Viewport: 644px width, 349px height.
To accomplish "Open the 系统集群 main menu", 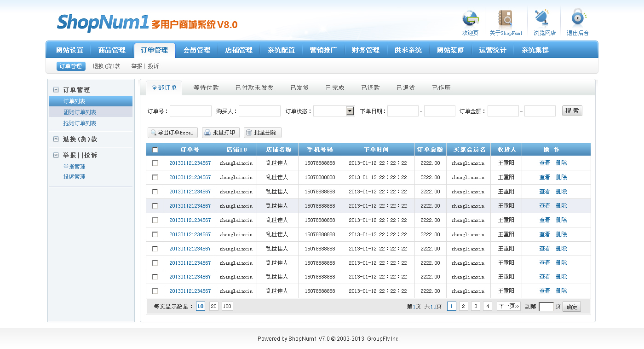I will point(535,50).
